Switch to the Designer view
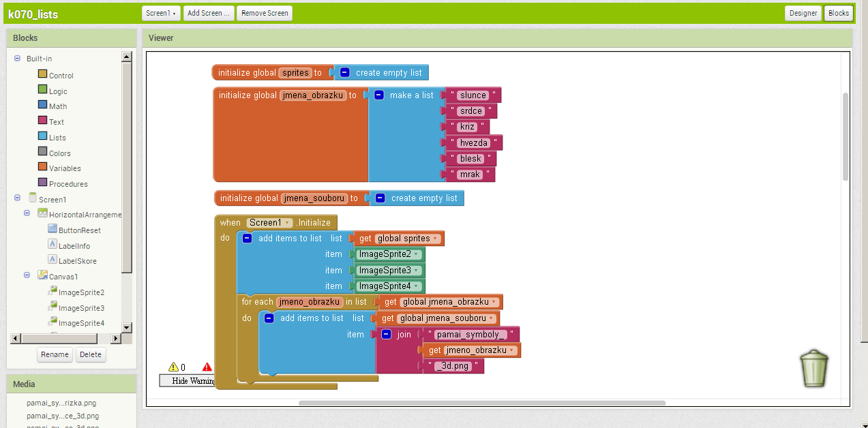Image resolution: width=868 pixels, height=428 pixels. click(x=803, y=13)
